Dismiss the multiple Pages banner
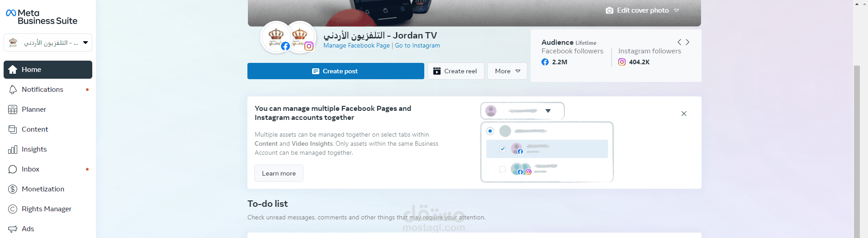 tap(684, 114)
